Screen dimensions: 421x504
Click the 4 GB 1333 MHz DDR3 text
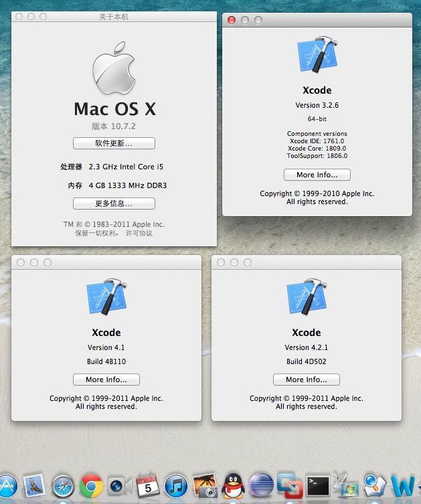(x=128, y=185)
